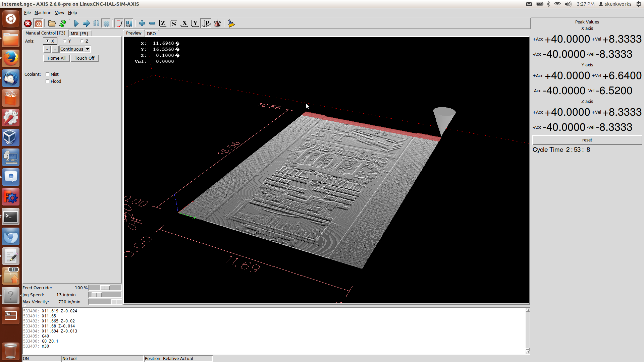Select the Manual Control [F3] tab
644x362 pixels.
[x=45, y=33]
